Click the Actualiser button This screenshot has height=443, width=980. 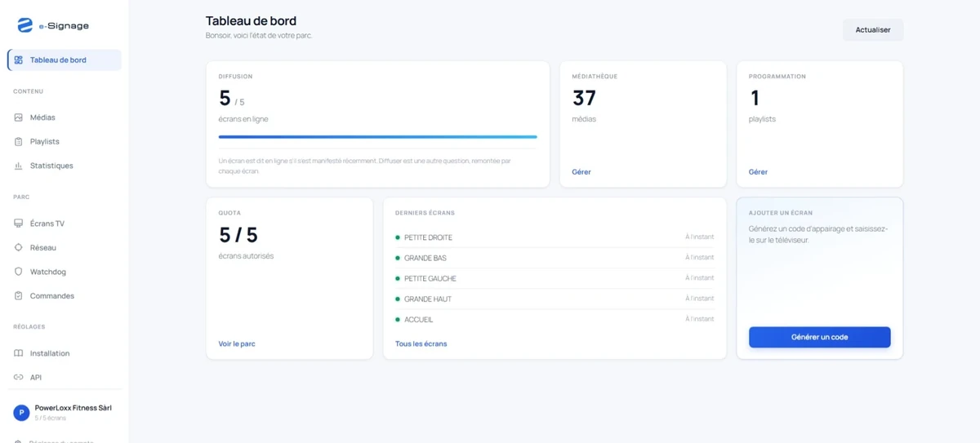point(873,30)
